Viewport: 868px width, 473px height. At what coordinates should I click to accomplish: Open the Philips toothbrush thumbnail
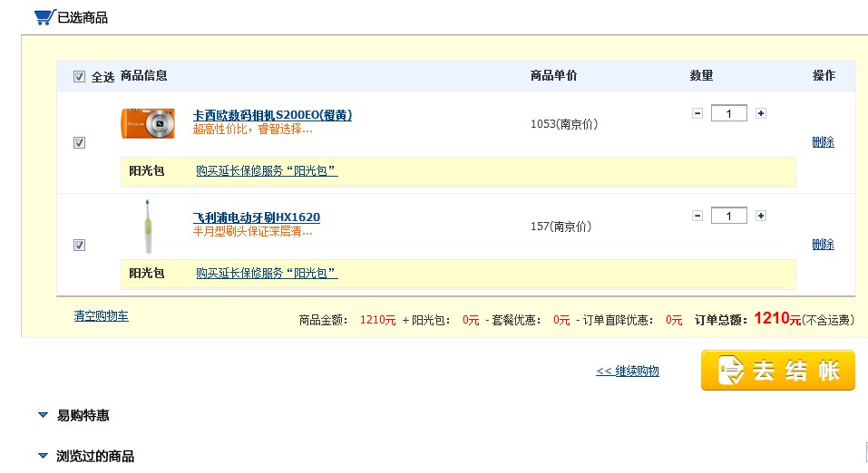pyautogui.click(x=148, y=227)
